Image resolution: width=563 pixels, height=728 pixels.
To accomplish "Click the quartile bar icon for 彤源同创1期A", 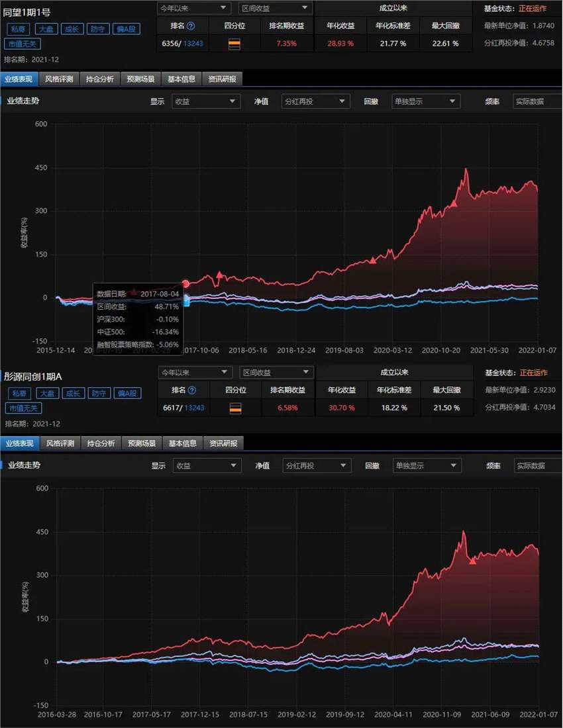I will 236,408.
